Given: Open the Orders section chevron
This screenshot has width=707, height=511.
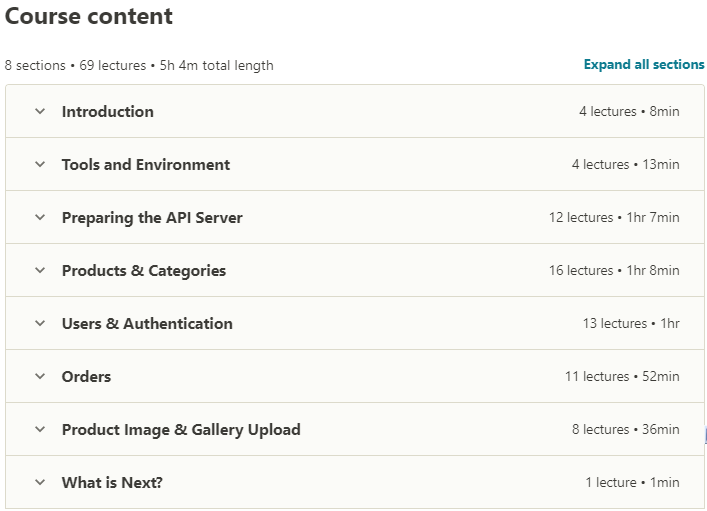Looking at the screenshot, I should click(40, 376).
